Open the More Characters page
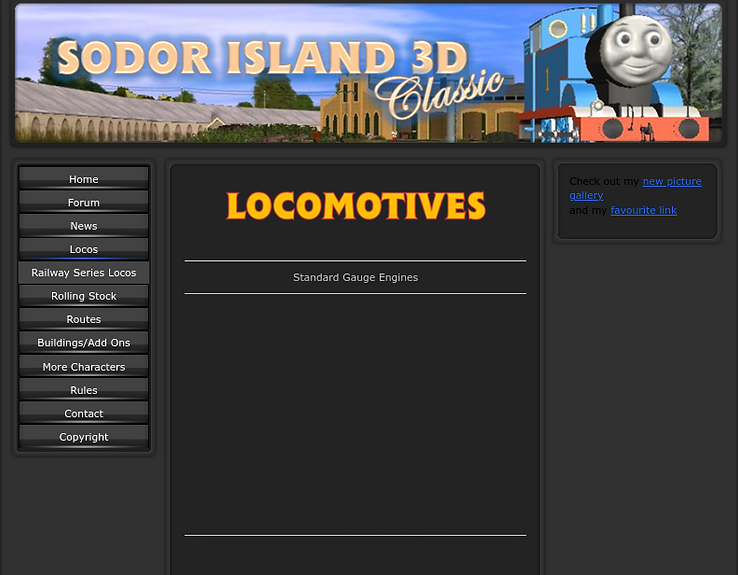 [84, 367]
